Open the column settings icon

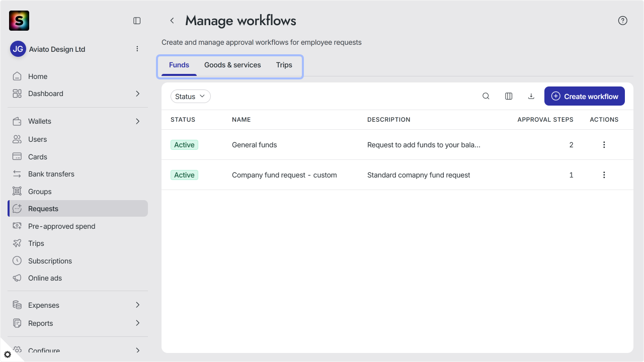(x=509, y=96)
